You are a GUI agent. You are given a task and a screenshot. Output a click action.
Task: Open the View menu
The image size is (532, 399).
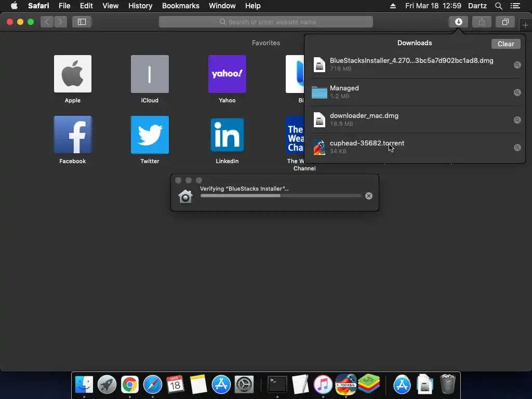(111, 6)
